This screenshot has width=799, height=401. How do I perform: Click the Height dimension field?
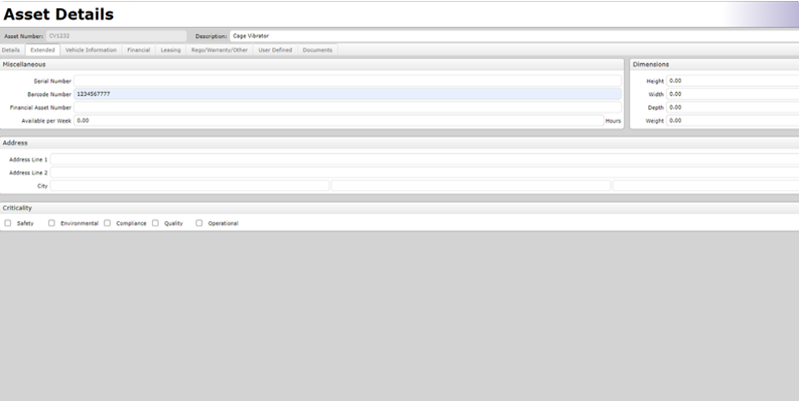(731, 81)
